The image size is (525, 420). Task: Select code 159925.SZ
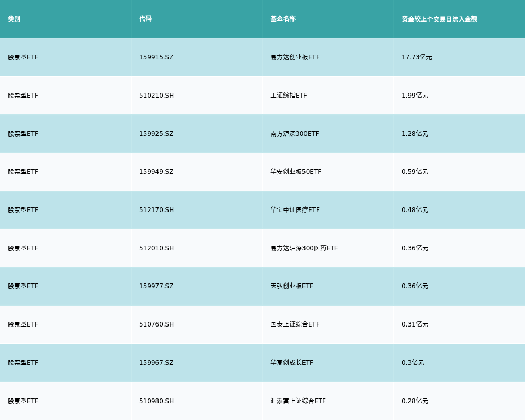point(156,134)
